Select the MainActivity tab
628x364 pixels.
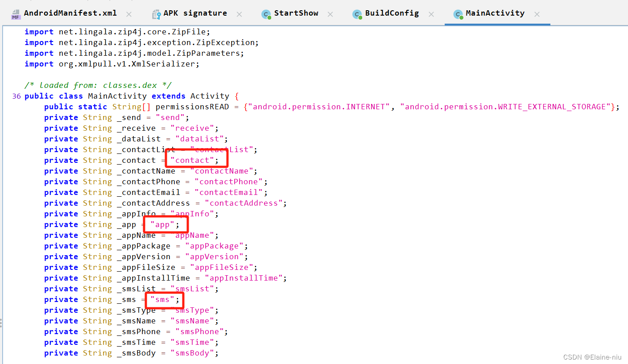tap(495, 13)
